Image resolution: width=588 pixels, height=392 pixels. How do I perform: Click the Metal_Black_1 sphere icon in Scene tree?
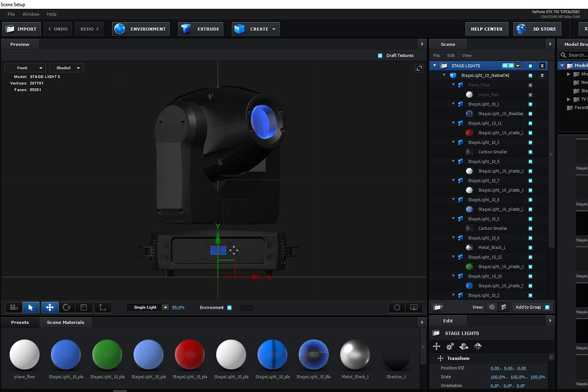pyautogui.click(x=469, y=247)
